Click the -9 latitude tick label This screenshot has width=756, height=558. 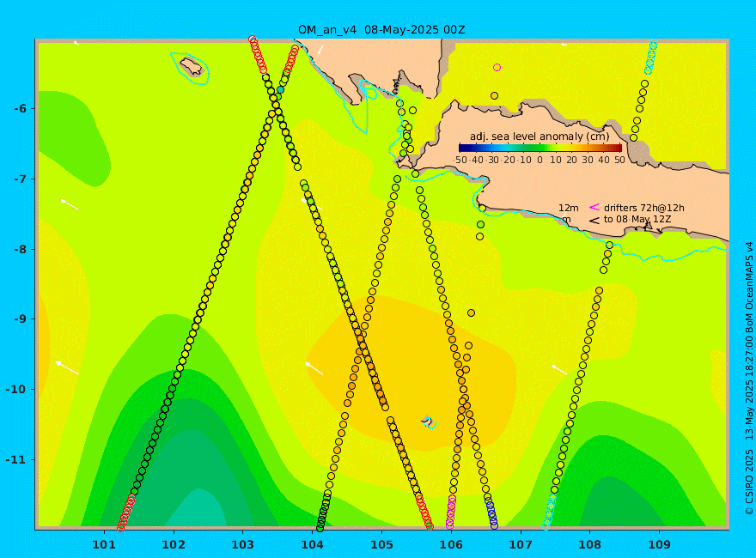21,319
